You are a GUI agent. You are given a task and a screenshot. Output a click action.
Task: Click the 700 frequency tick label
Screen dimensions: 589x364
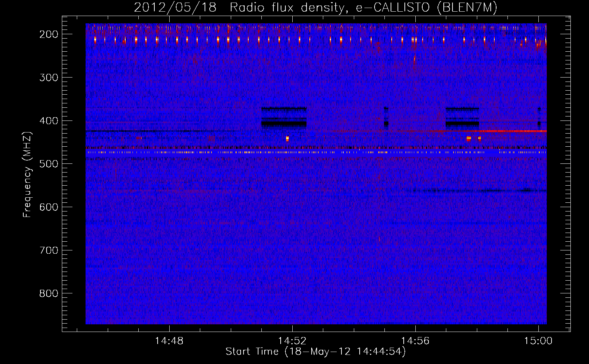pos(49,250)
